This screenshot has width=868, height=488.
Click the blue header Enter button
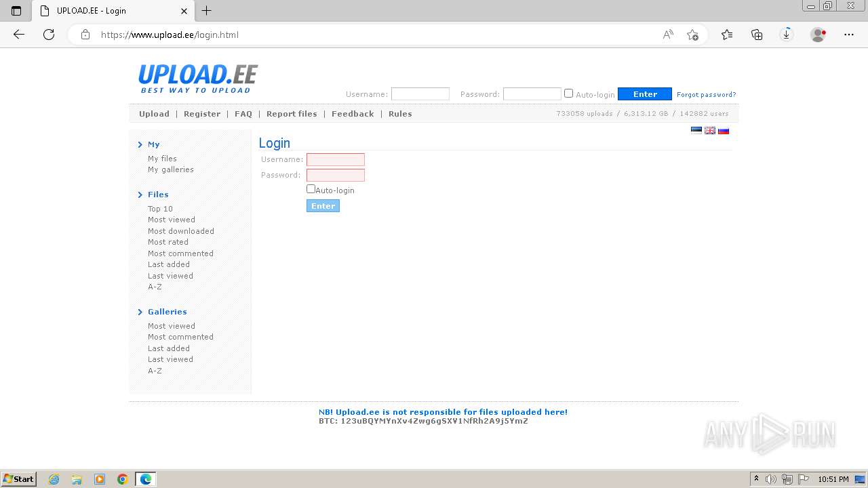click(x=645, y=94)
